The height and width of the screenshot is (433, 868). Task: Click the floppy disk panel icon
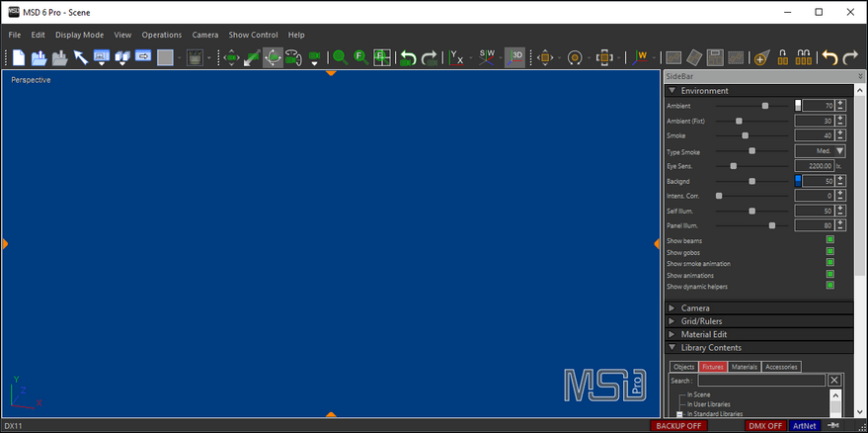715,57
